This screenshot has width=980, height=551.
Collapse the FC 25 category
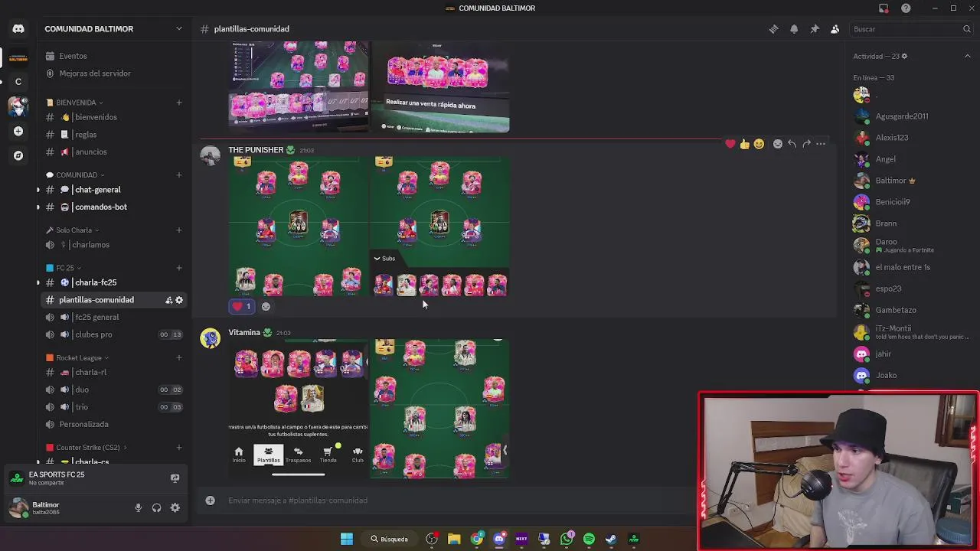(62, 269)
